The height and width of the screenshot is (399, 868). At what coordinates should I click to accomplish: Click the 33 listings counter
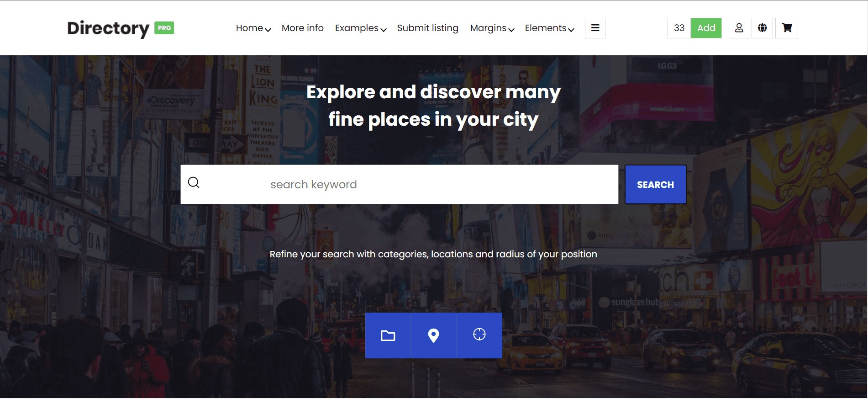pyautogui.click(x=679, y=28)
